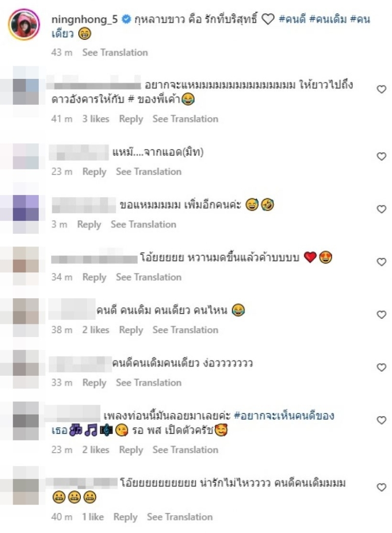See Translation of the post caption

pos(115,52)
